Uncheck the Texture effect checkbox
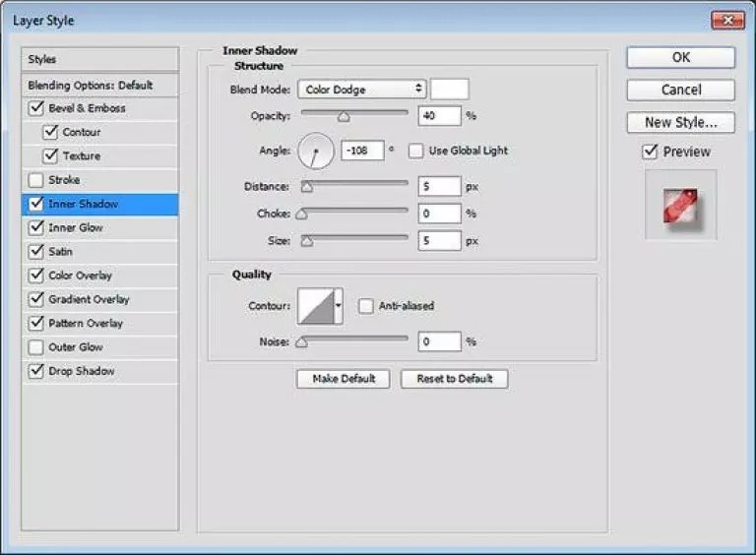This screenshot has height=555, width=756. pyautogui.click(x=50, y=155)
